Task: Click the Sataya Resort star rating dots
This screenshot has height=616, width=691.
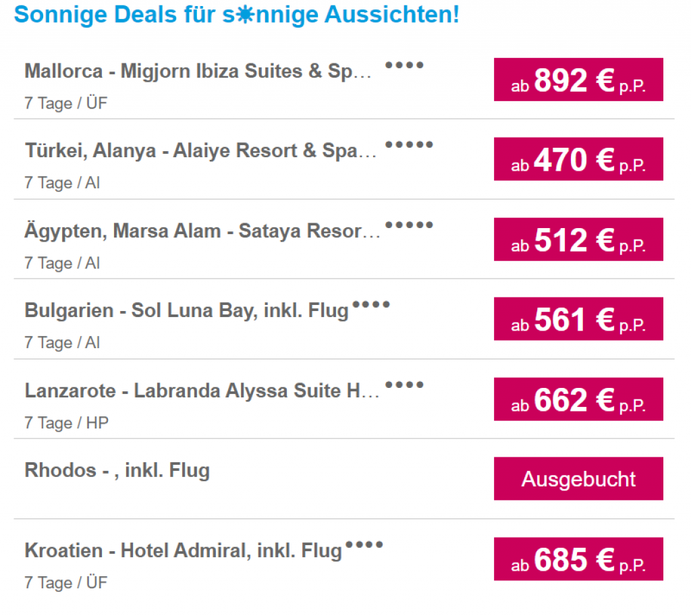Action: point(409,225)
